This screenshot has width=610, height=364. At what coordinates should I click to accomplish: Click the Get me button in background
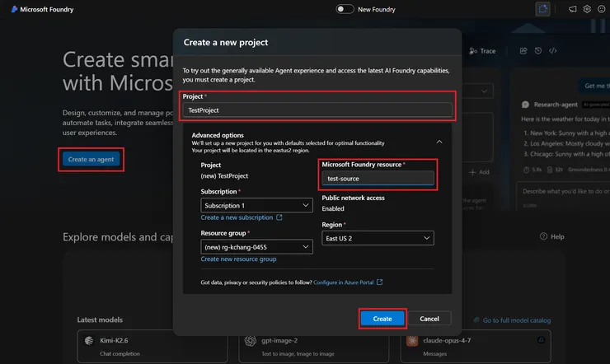coord(595,86)
